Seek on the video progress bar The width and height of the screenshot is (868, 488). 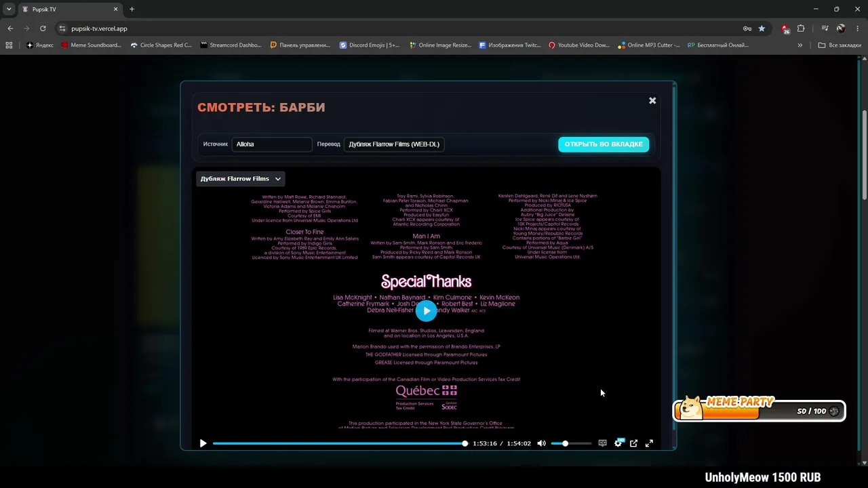point(340,443)
